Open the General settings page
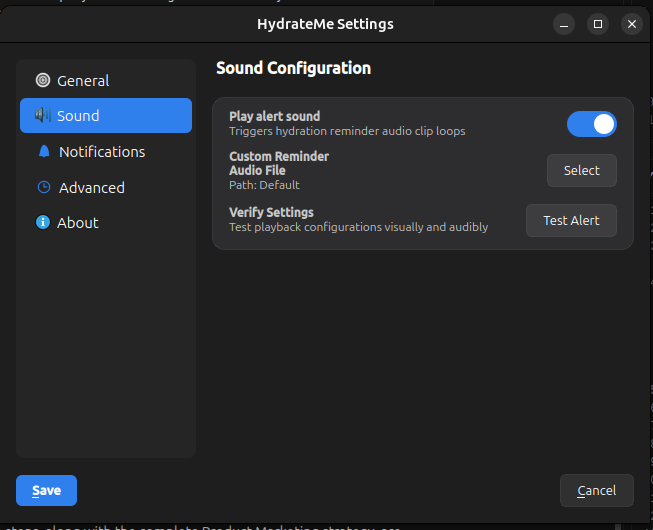The height and width of the screenshot is (530, 653). tap(106, 80)
